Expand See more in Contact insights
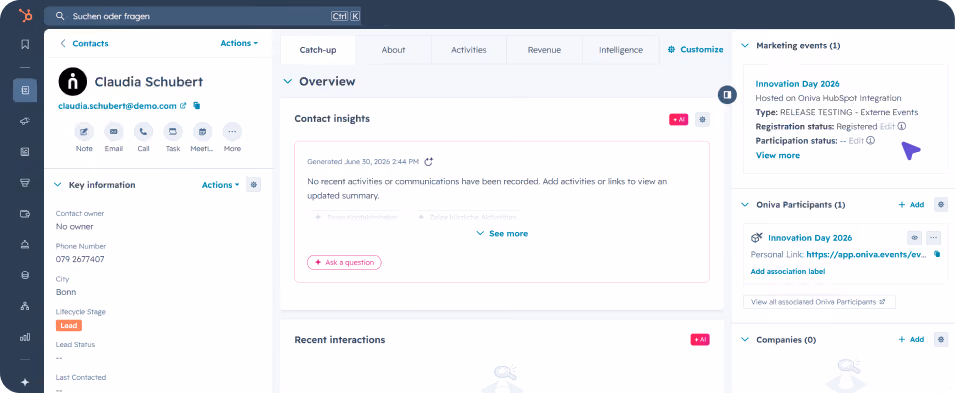Image resolution: width=955 pixels, height=393 pixels. point(502,233)
